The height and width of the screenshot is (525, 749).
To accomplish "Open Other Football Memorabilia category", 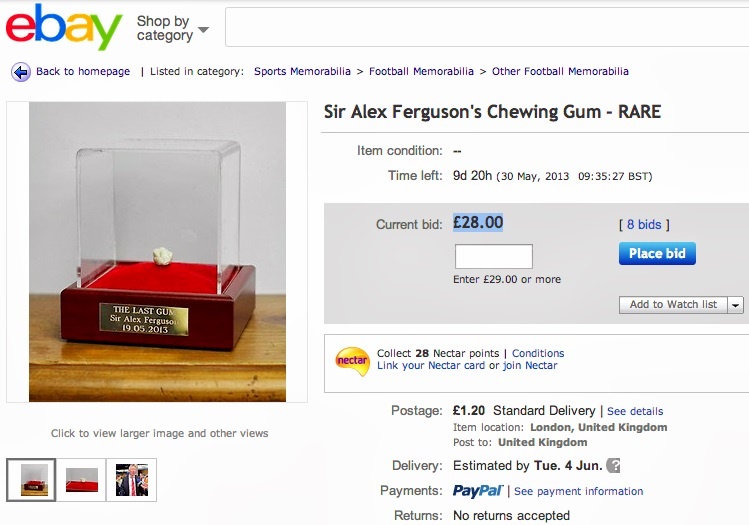I will 560,72.
